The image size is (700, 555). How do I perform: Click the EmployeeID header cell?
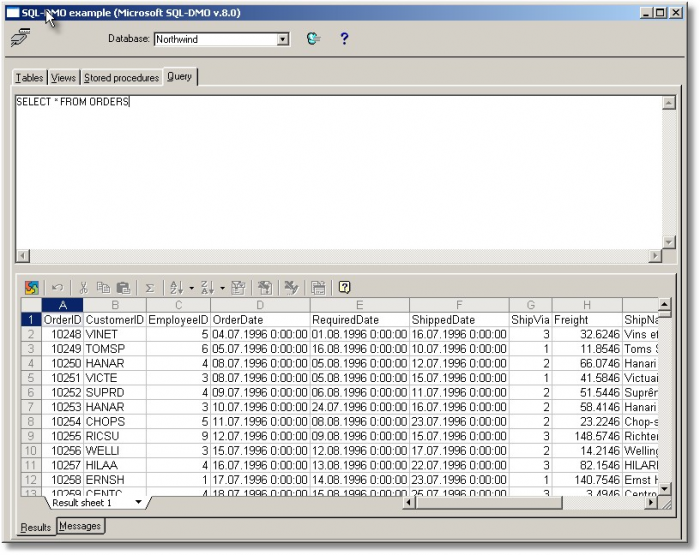coord(178,320)
